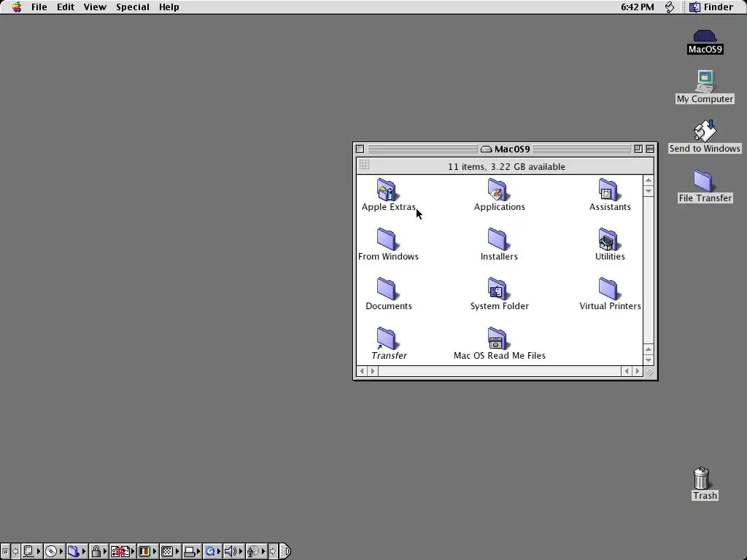Click the MacOS9 window zoom box
This screenshot has width=747, height=560.
point(638,149)
